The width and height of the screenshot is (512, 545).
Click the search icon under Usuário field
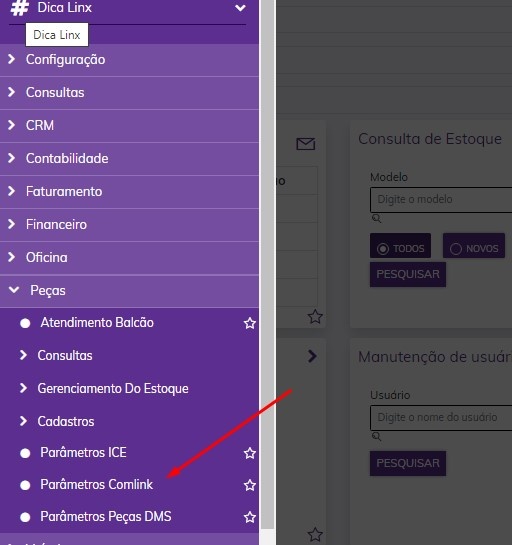click(x=376, y=436)
